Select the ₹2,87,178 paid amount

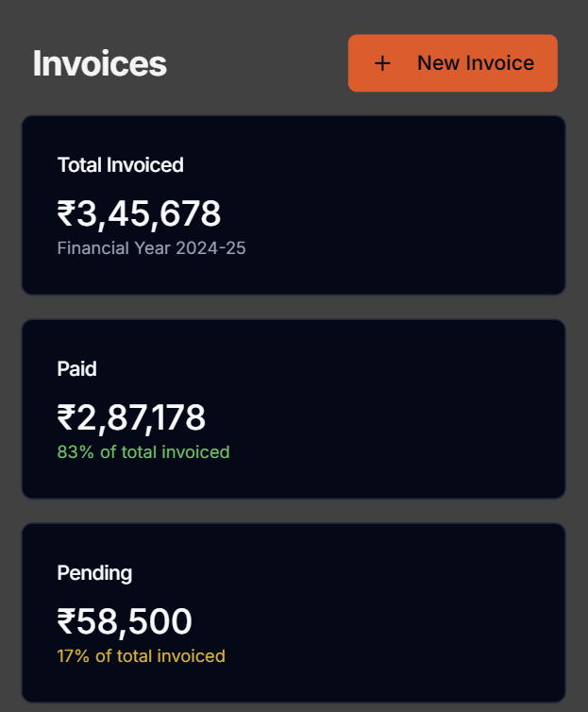coord(131,417)
